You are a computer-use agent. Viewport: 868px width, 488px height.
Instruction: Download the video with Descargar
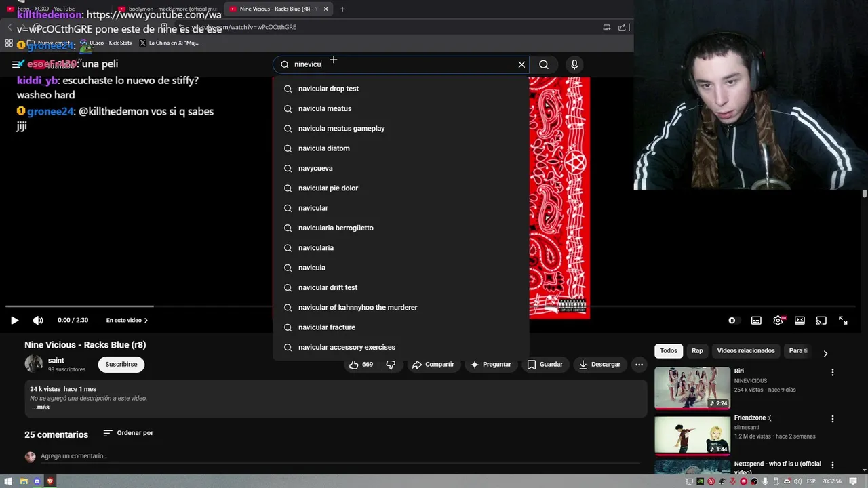[x=599, y=365]
